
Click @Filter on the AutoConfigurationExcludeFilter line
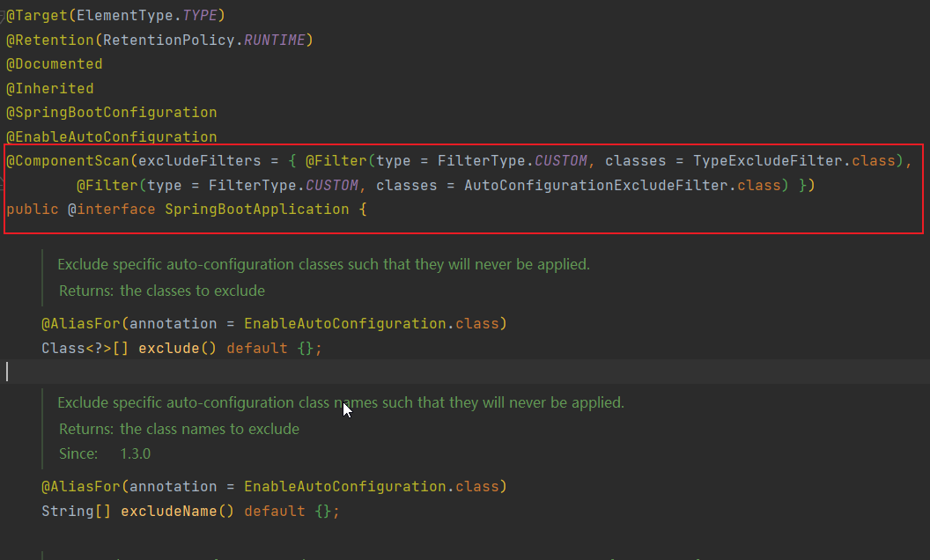(107, 186)
